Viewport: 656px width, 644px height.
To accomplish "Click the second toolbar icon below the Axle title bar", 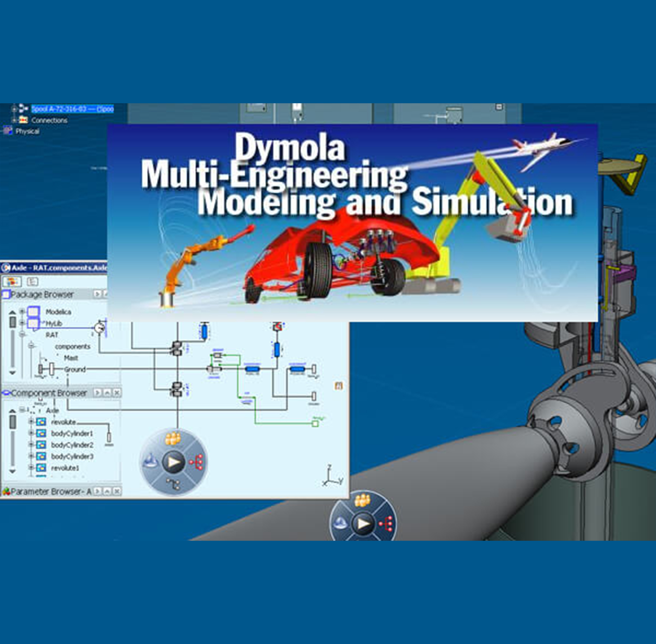I will coord(33,282).
